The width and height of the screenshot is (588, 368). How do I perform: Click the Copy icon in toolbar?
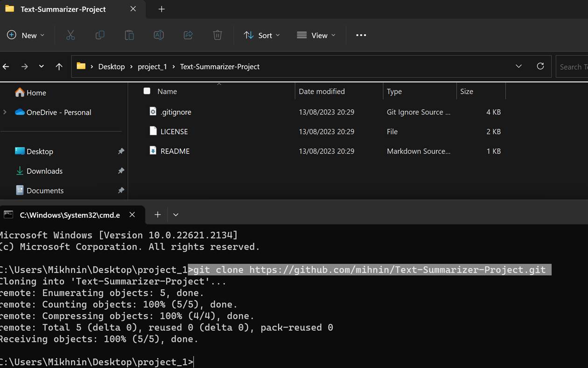point(100,35)
